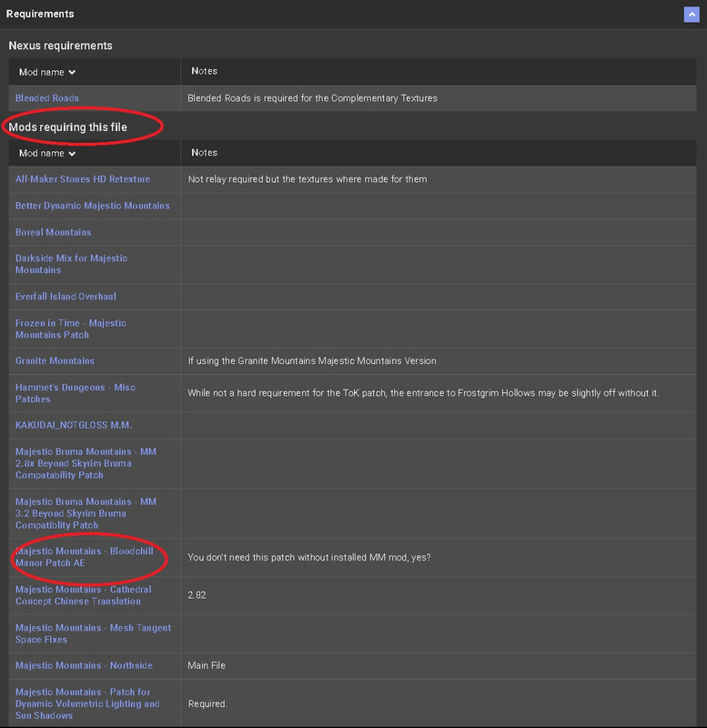Open Frozen in Time Majestic Mountains Patch
The image size is (707, 728).
[x=71, y=329]
